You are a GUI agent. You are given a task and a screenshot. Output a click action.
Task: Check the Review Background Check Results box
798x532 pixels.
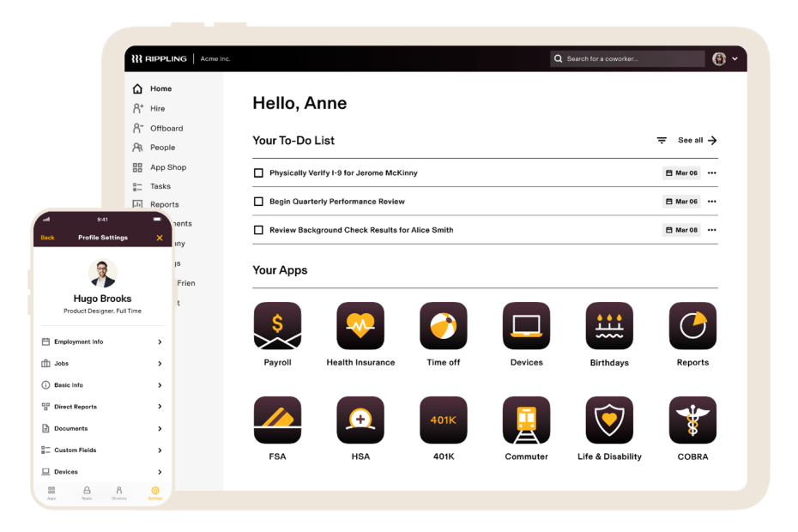coord(258,230)
